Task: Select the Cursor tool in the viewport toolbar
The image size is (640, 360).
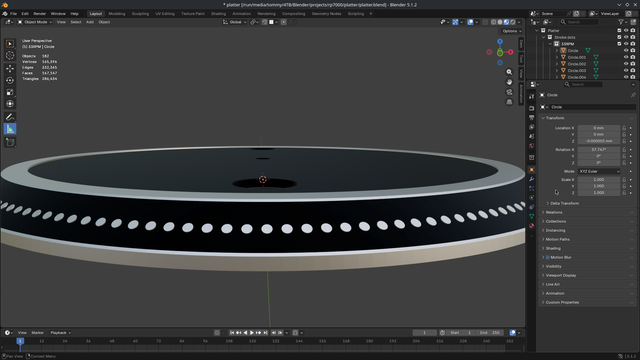Action: pyautogui.click(x=10, y=56)
